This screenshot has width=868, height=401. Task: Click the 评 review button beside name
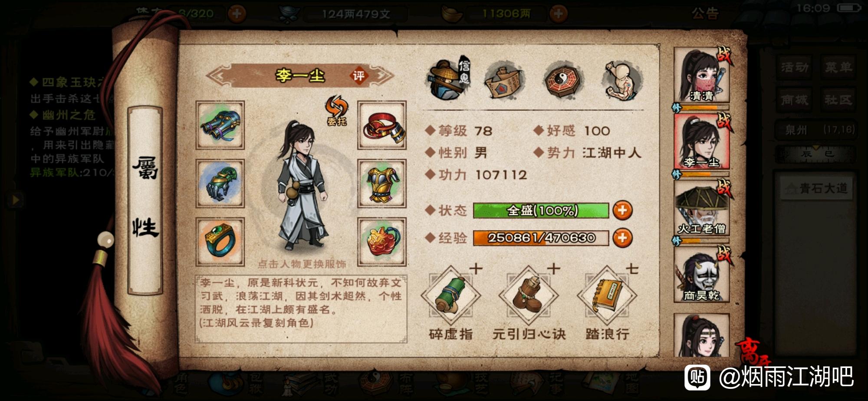tap(359, 76)
